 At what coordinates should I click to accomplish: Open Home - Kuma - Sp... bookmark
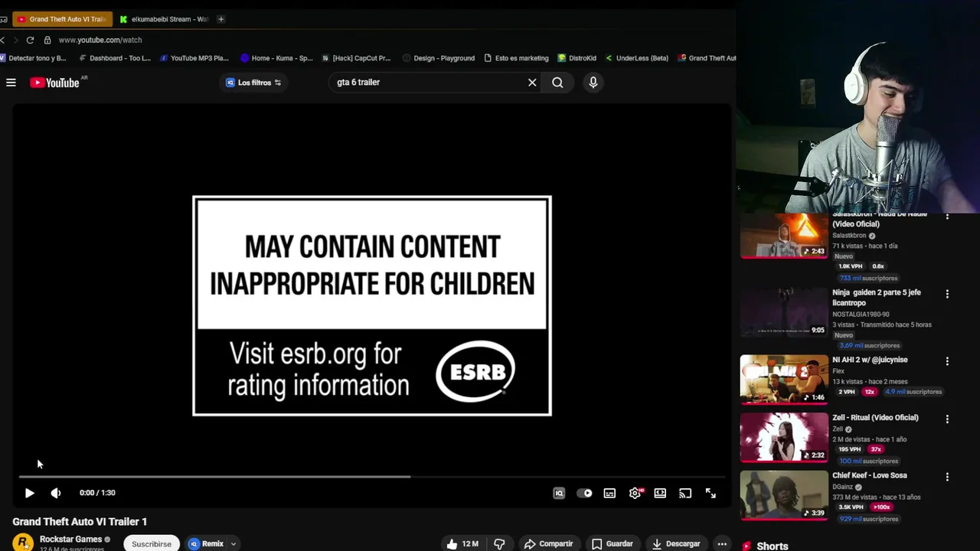coord(276,58)
